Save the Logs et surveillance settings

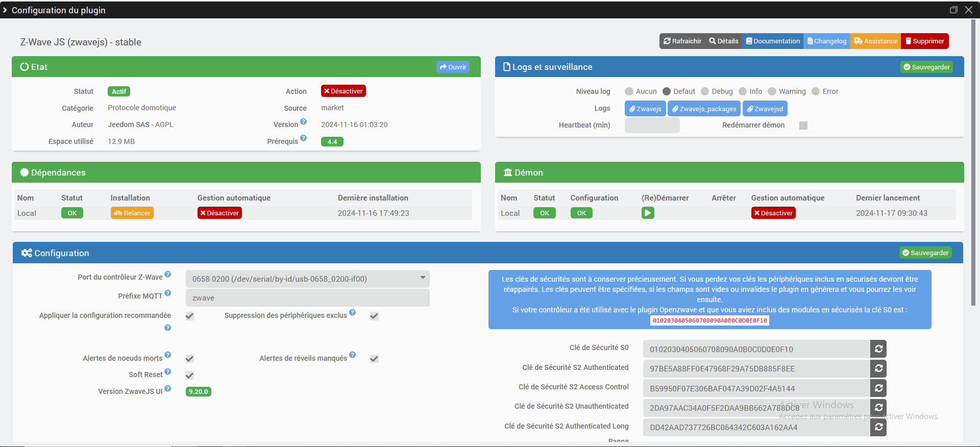(x=926, y=67)
